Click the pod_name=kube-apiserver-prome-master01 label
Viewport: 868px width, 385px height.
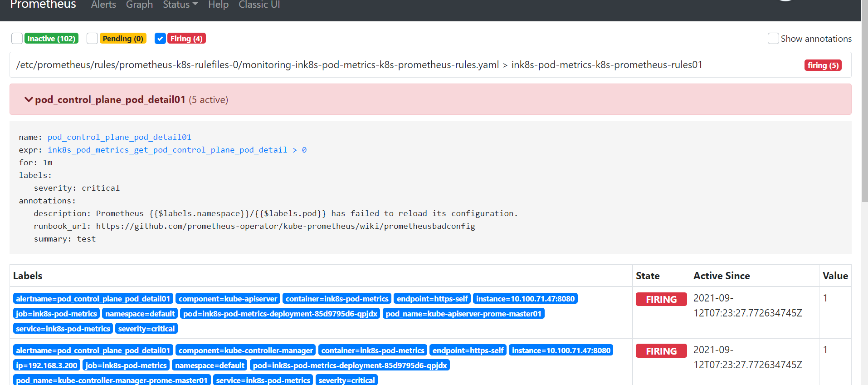click(x=463, y=314)
